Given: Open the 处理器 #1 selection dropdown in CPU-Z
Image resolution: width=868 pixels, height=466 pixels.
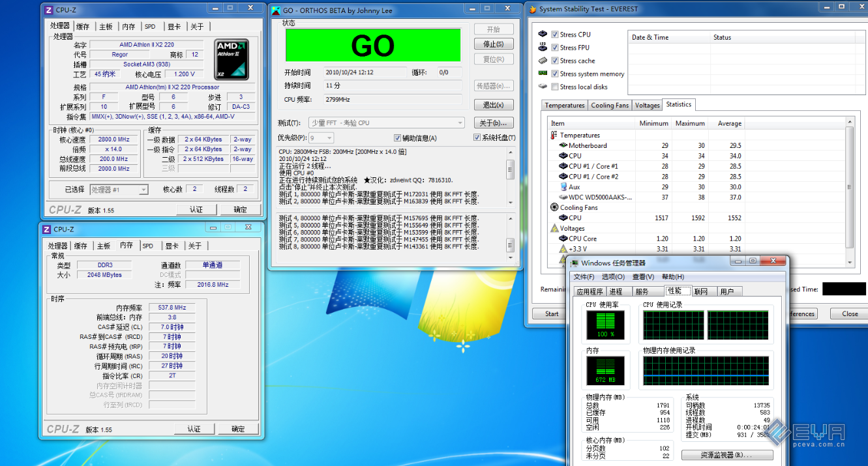Looking at the screenshot, I should pyautogui.click(x=119, y=190).
